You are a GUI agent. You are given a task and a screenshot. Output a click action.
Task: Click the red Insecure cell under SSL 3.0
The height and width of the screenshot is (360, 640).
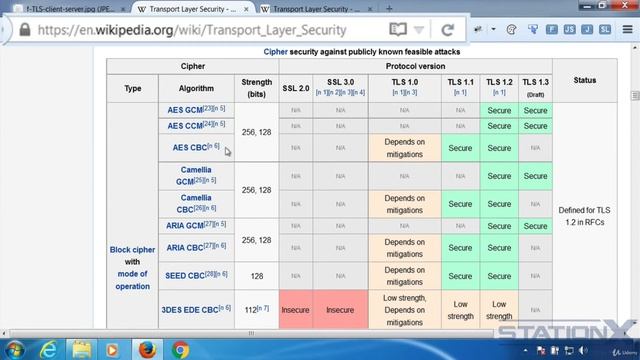[x=340, y=310]
